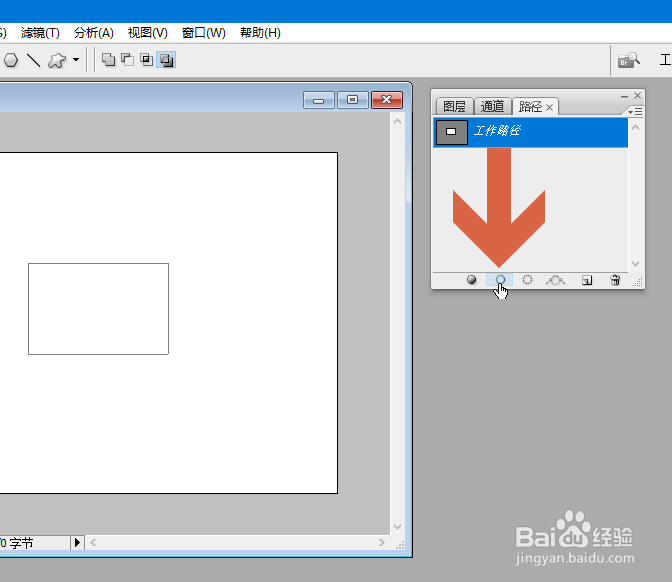Choose Exclude overlapping path areas mode
Viewport: 672px width, 582px height.
166,60
